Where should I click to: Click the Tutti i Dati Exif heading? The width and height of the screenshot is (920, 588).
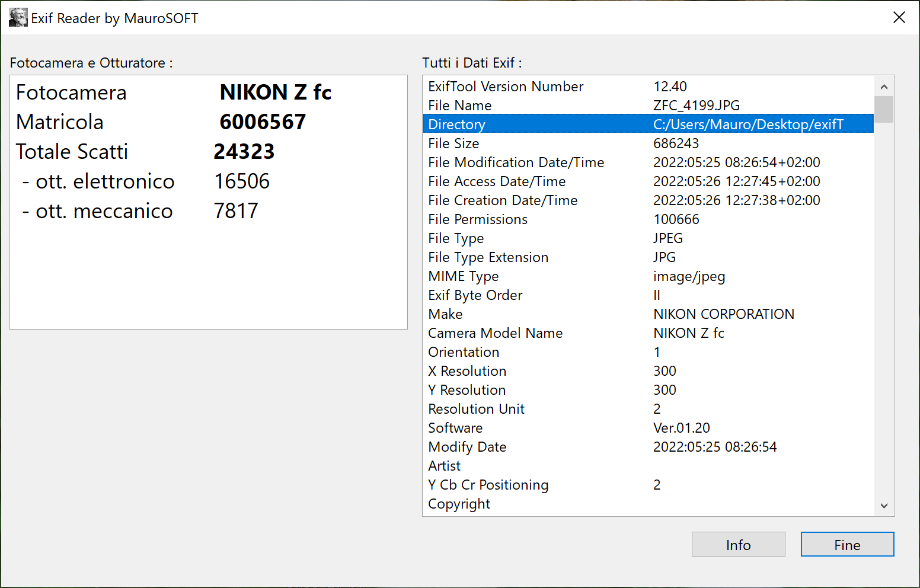(x=472, y=63)
